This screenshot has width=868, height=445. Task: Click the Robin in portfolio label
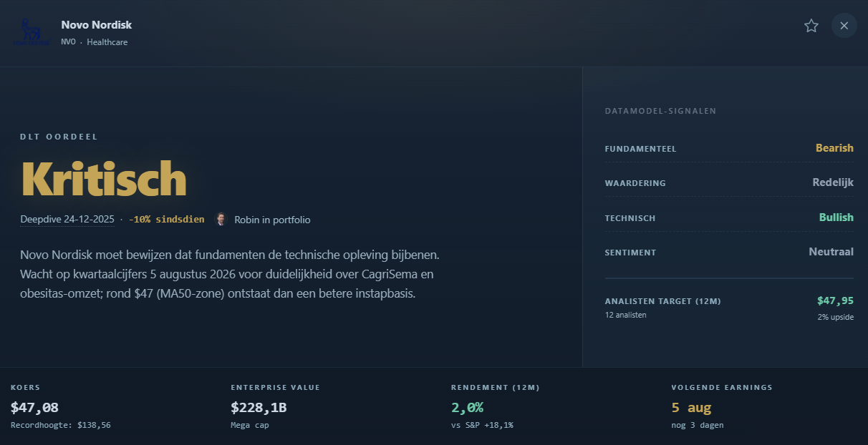[x=272, y=220]
